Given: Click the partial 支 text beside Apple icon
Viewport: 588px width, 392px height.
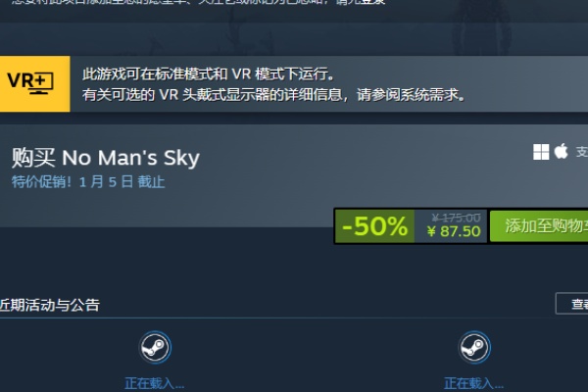Looking at the screenshot, I should (582, 152).
